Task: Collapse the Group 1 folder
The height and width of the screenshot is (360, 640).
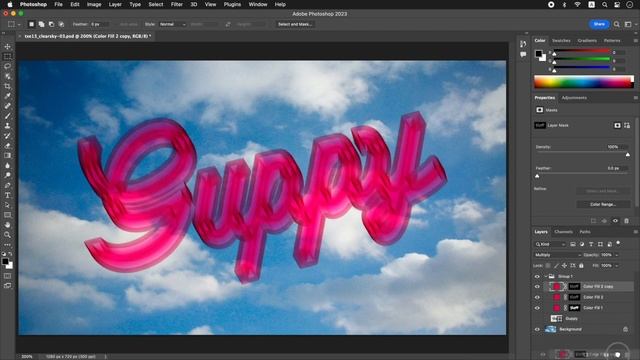Action: (546, 276)
